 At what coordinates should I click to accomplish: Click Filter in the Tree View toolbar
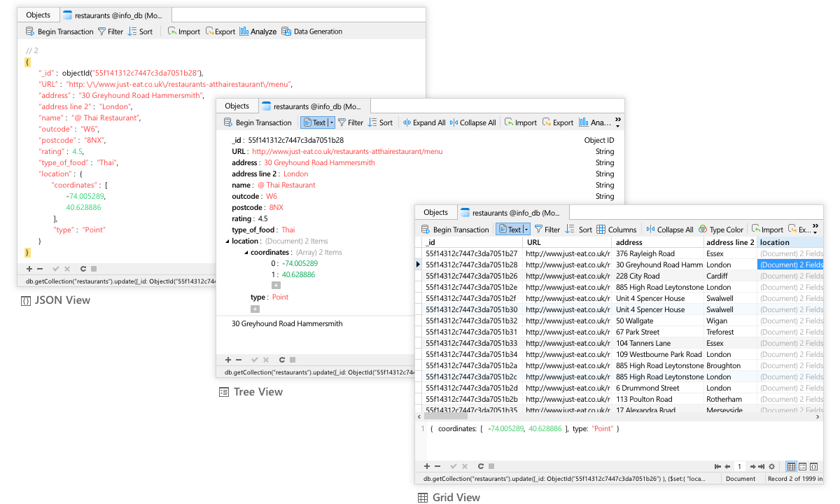(x=350, y=122)
